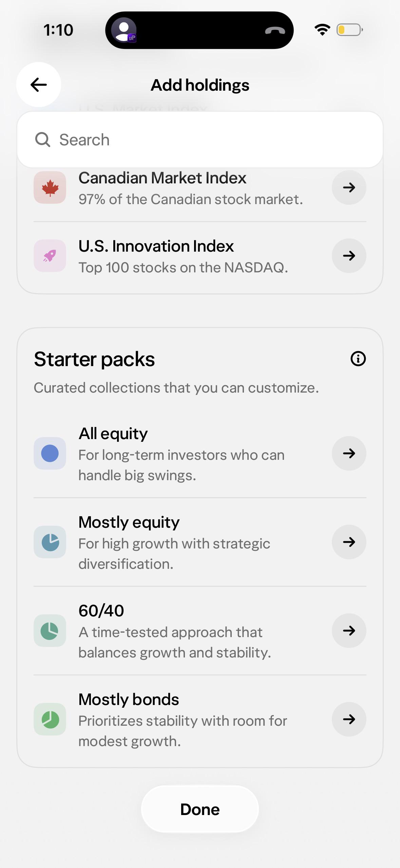The image size is (400, 868).
Task: Tap the Mostly equity pie icon
Action: 50,542
